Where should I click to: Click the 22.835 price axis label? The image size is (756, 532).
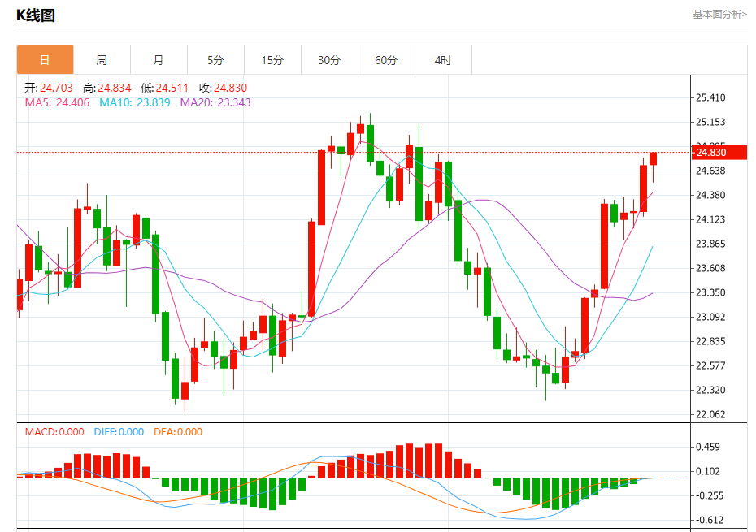point(710,341)
